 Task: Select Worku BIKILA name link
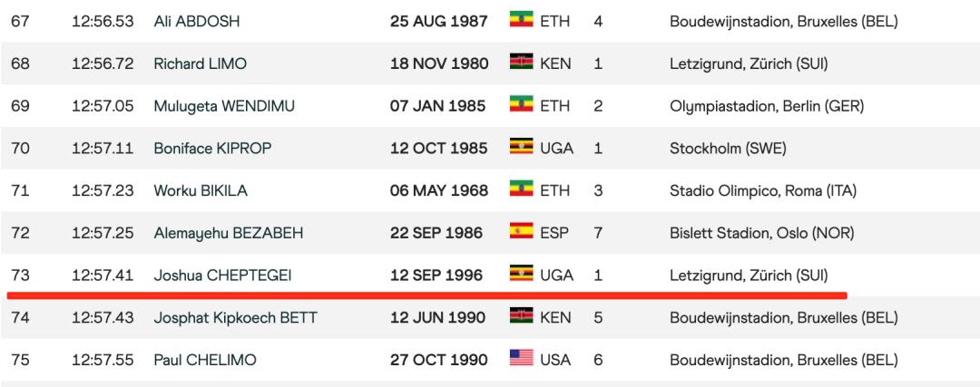[201, 190]
